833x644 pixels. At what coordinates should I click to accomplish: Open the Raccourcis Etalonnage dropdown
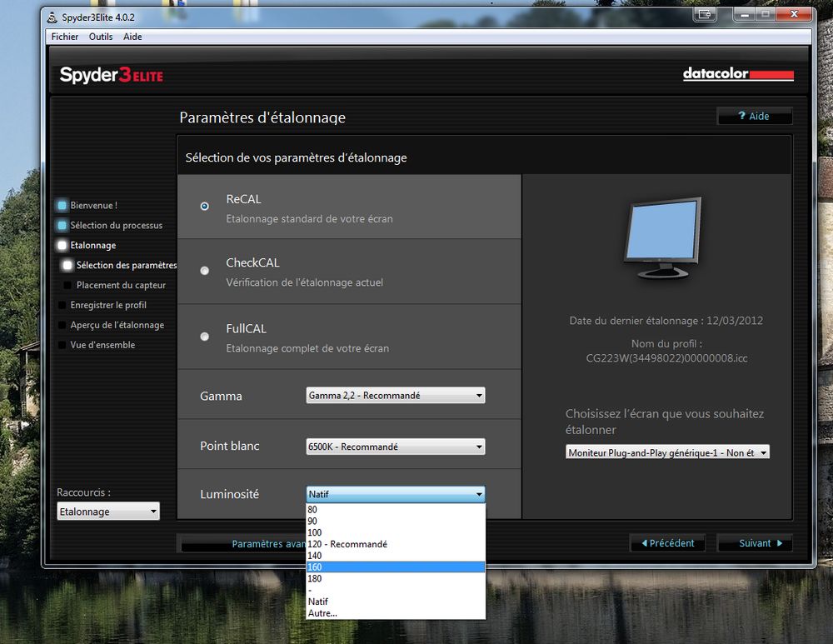107,512
